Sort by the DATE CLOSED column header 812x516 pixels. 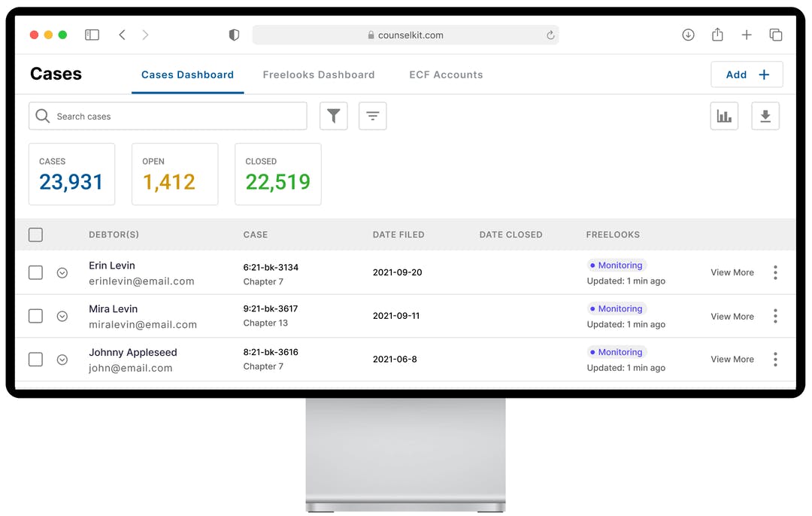coord(511,235)
